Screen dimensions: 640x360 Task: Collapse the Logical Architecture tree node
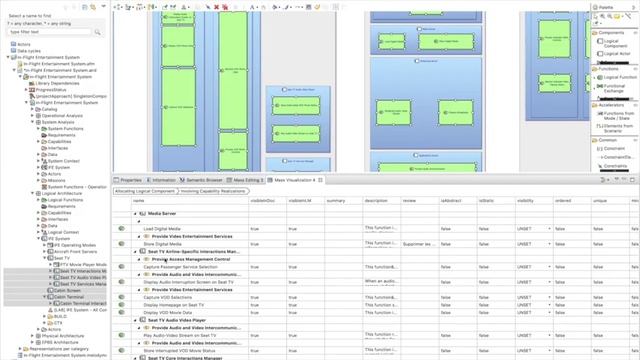click(33, 193)
